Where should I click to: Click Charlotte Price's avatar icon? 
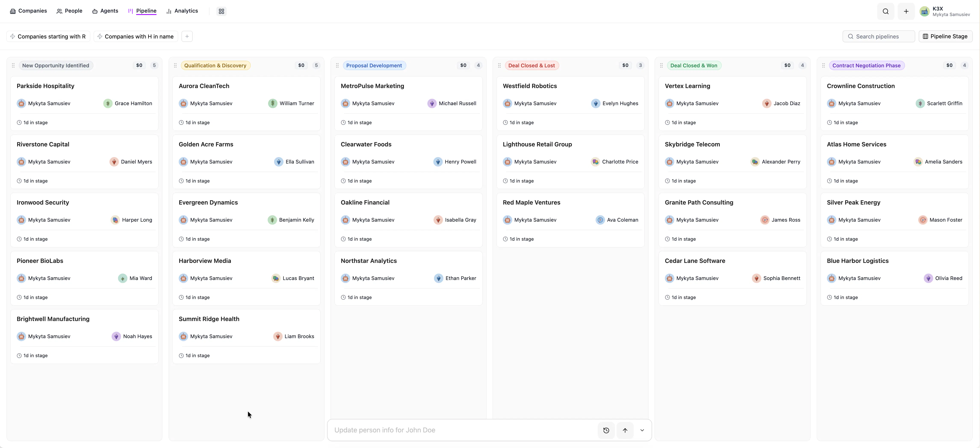[595, 162]
